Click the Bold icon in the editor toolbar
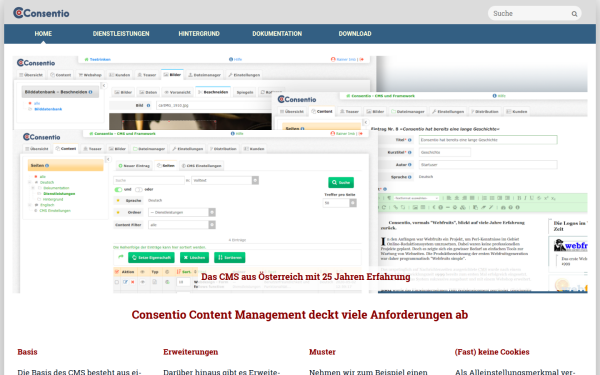This screenshot has height=375, width=600. click(519, 198)
